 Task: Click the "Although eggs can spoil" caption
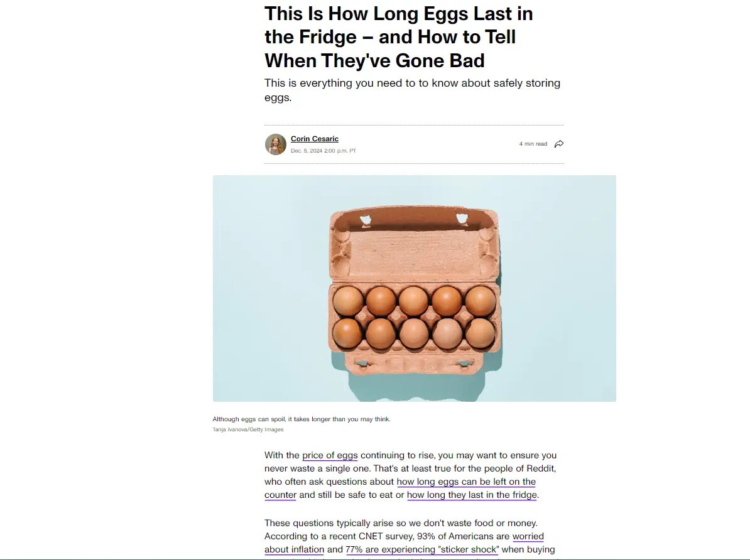(302, 419)
